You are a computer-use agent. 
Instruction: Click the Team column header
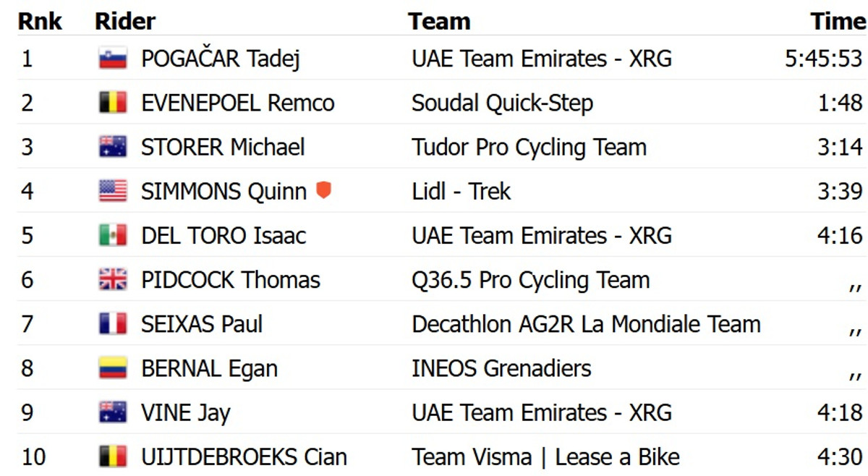(x=439, y=22)
